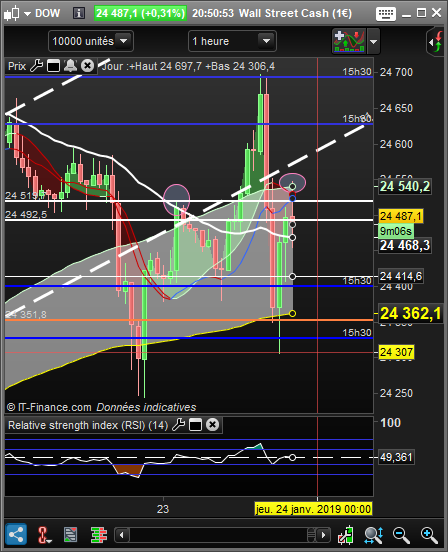This screenshot has height=552, width=448.
Task: Open the order book icon
Action: tap(99, 535)
